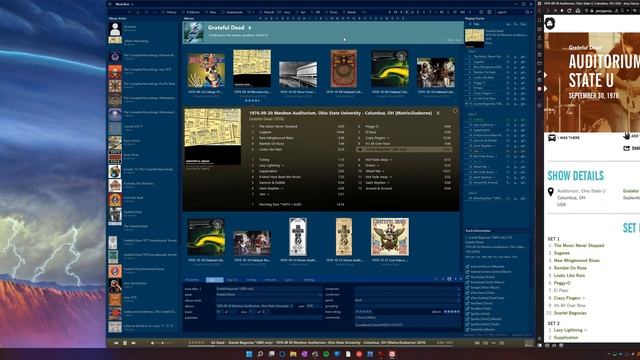This screenshot has height=360, width=640.
Task: Click the large Mershon Auditorium album artwork
Action: pos(213,137)
